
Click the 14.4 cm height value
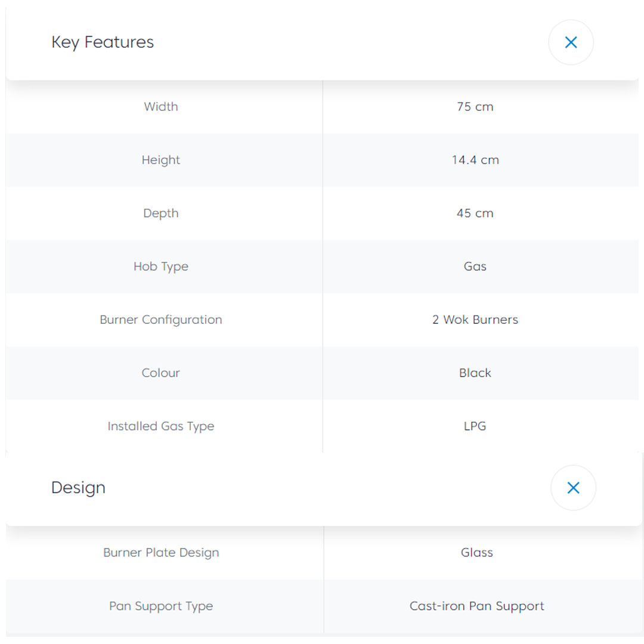(x=475, y=160)
